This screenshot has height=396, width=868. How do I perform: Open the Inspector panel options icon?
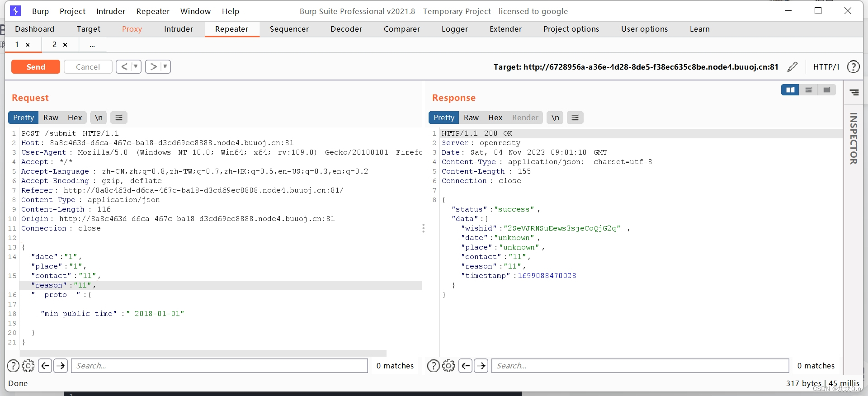(854, 92)
